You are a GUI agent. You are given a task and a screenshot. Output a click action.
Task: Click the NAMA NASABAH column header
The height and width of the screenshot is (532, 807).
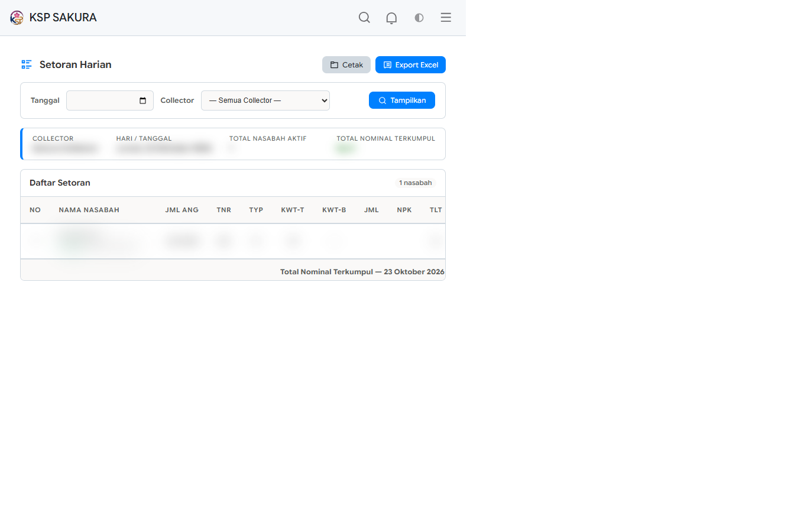coord(89,210)
